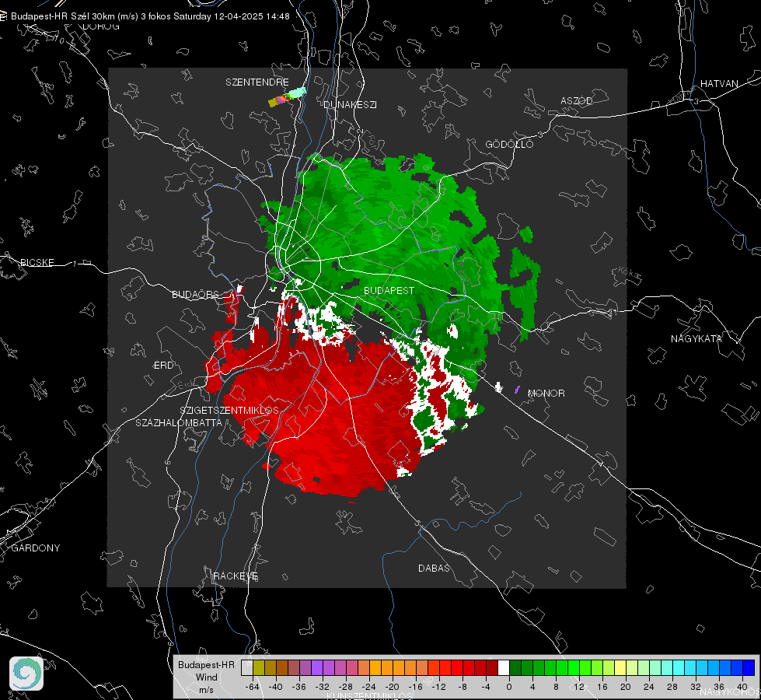761x700 pixels.
Task: Click the -4 value on wind scale
Action: click(486, 687)
